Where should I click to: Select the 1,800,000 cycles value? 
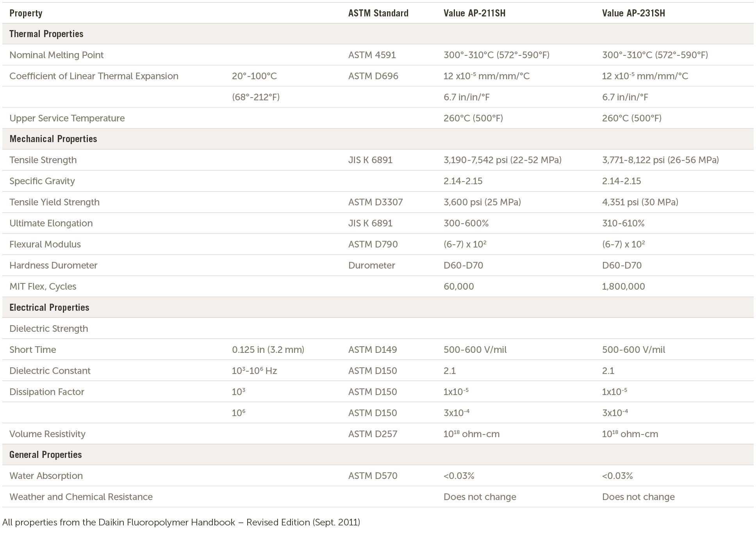click(x=624, y=287)
